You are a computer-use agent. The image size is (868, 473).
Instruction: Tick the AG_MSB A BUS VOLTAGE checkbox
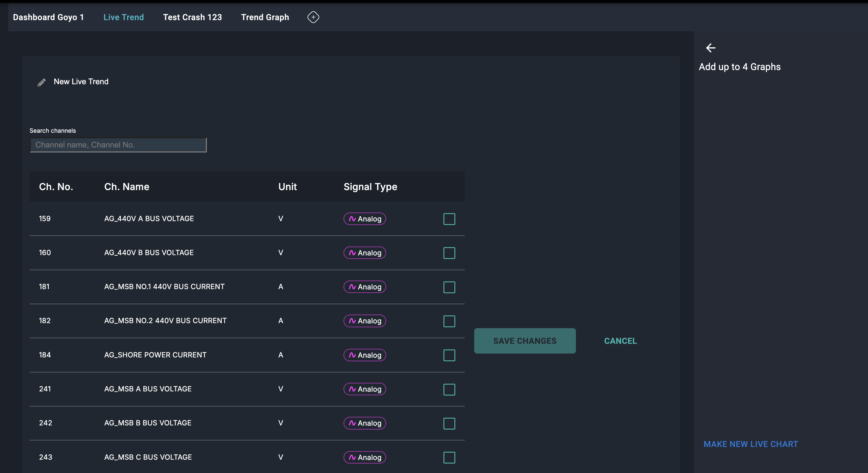click(x=449, y=389)
